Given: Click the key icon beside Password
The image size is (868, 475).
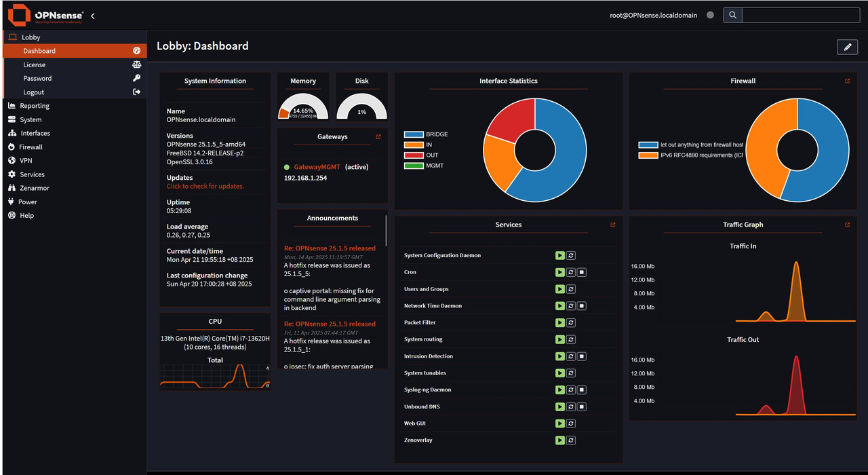Looking at the screenshot, I should pyautogui.click(x=136, y=78).
